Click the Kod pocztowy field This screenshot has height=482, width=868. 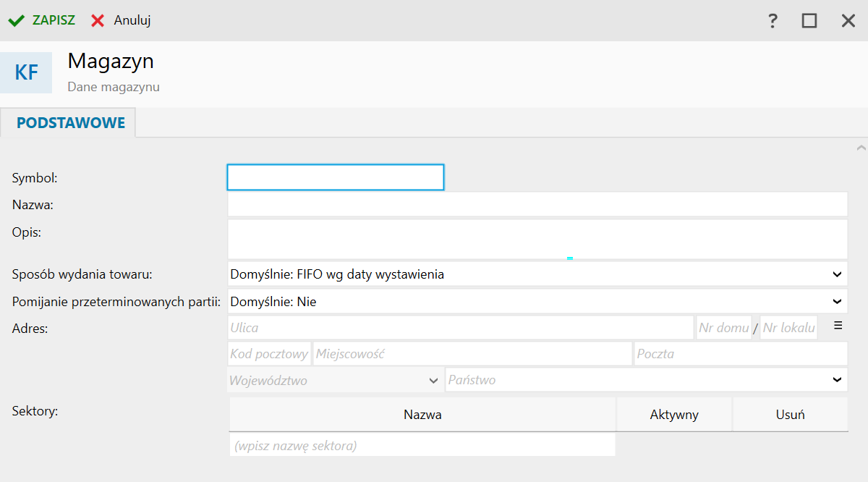pos(269,354)
